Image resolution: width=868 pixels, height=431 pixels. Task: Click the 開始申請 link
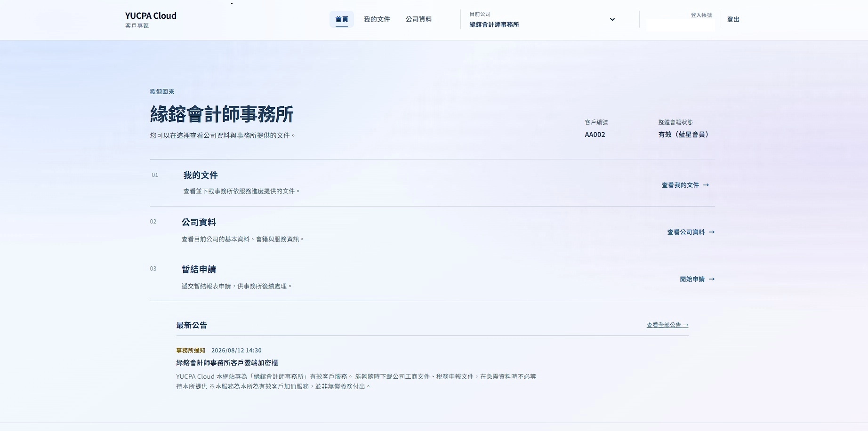697,279
